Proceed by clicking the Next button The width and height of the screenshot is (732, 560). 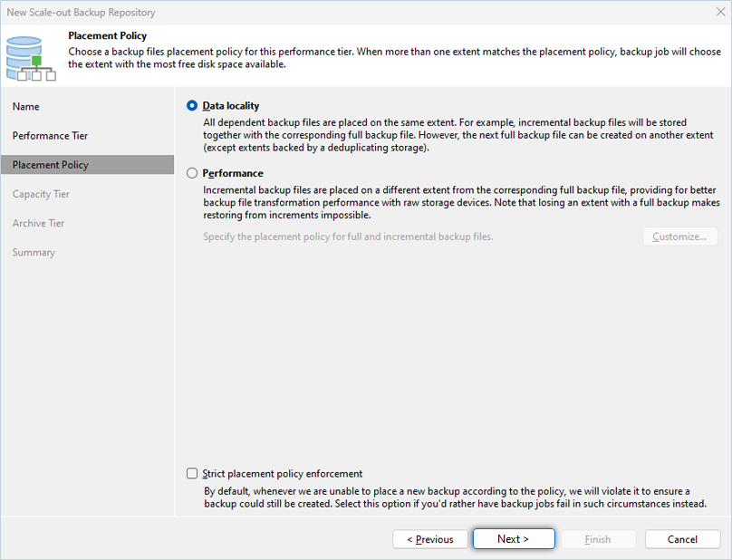(513, 539)
